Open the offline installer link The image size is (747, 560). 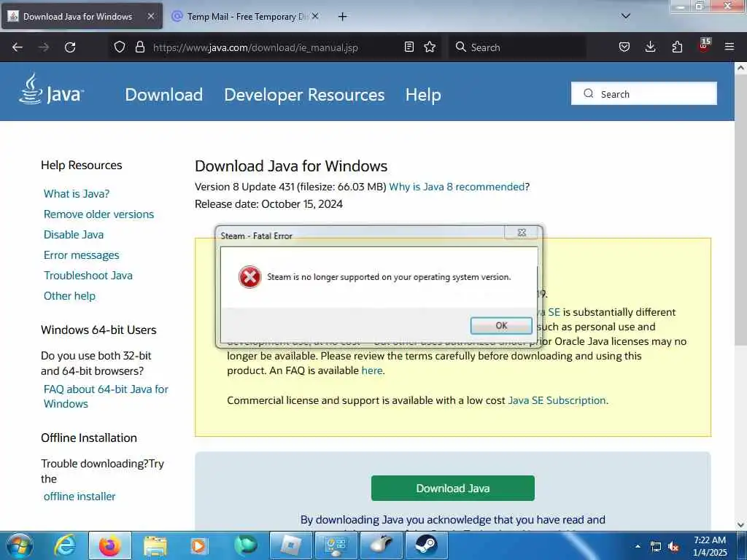(80, 497)
